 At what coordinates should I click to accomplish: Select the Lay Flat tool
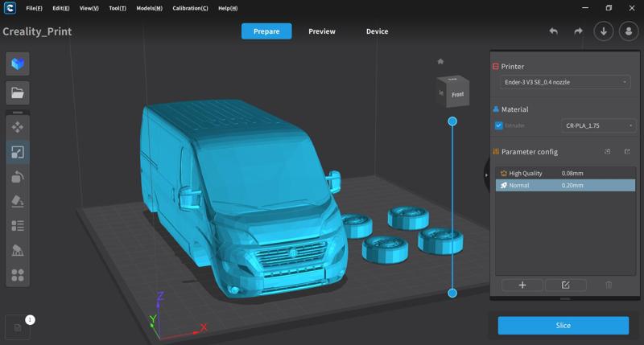17,201
